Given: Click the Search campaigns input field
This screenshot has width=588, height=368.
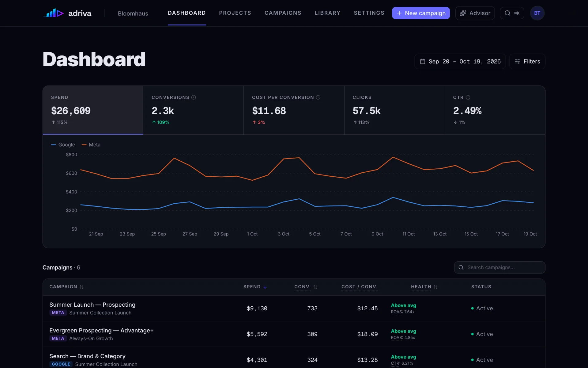Looking at the screenshot, I should [499, 267].
